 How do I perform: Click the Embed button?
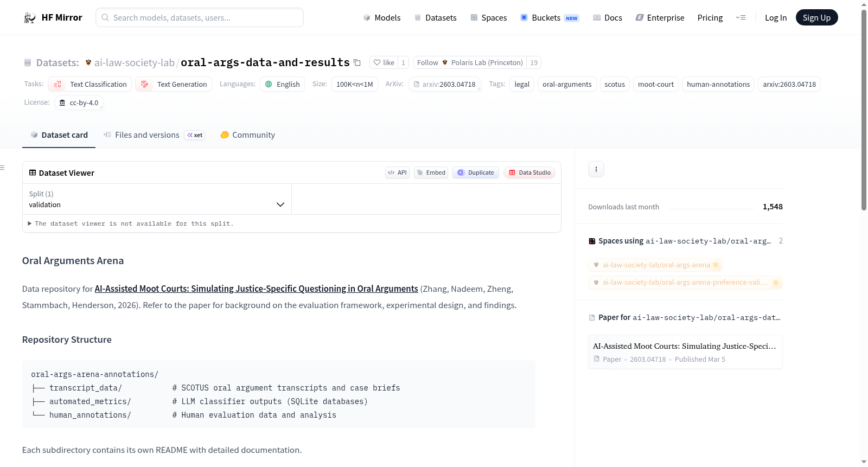pos(431,172)
